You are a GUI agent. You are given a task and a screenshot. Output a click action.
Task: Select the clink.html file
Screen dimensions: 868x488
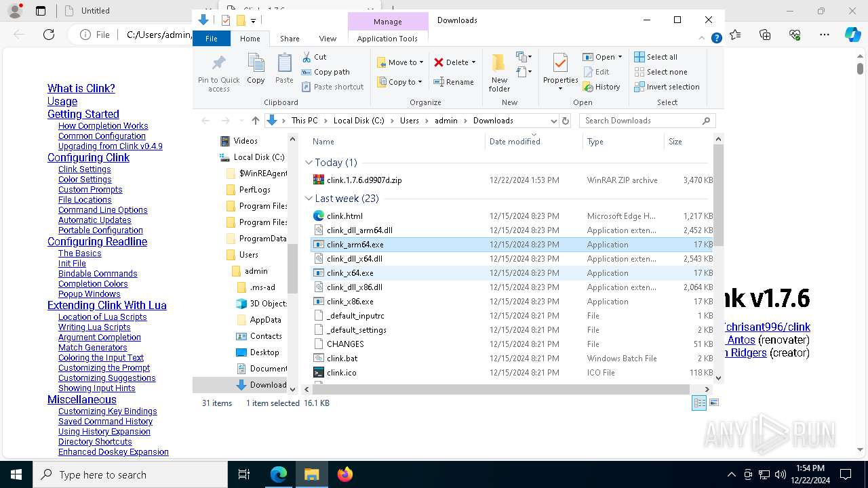344,216
